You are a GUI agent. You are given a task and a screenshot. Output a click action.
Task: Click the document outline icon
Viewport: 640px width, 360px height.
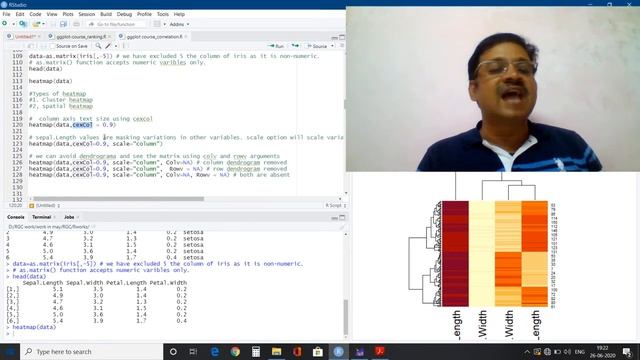point(342,46)
